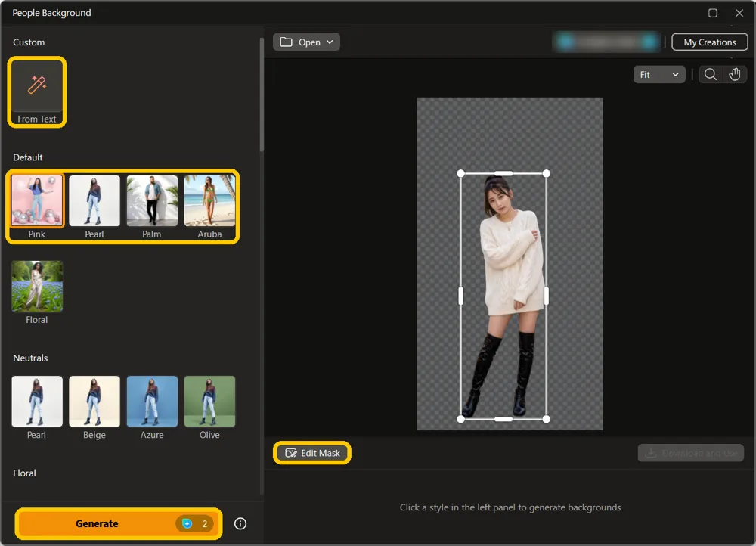Click the folder icon in Open button

pos(286,42)
